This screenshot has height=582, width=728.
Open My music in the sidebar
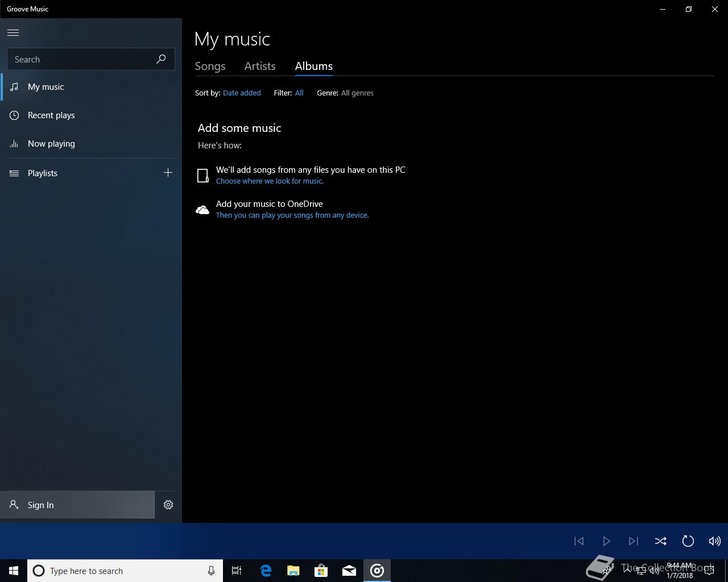click(x=91, y=87)
